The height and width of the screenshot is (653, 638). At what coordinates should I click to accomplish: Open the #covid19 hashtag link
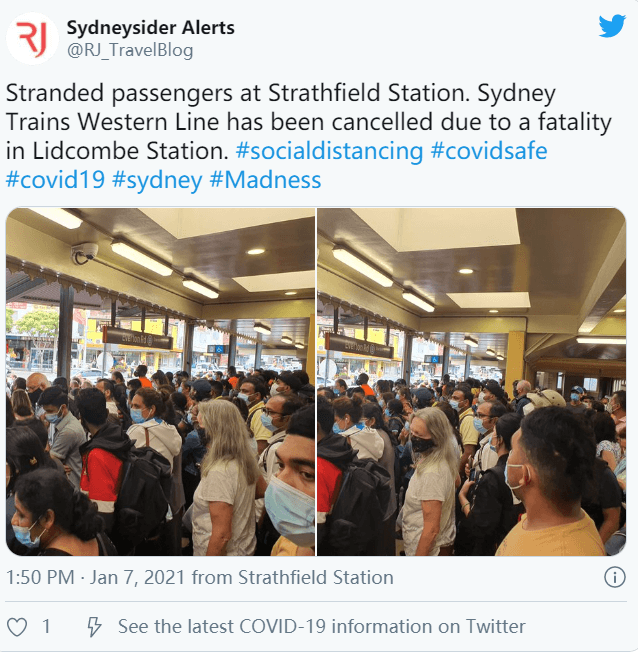[x=55, y=180]
